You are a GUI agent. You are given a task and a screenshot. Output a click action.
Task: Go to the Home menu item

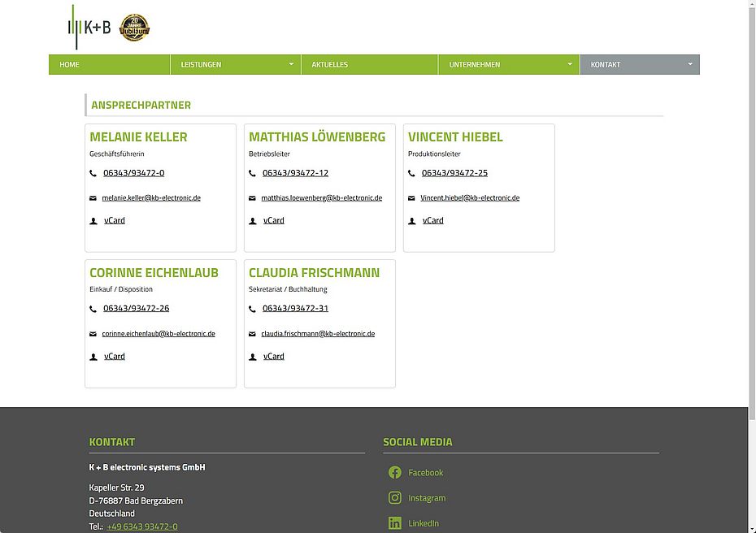pos(70,65)
